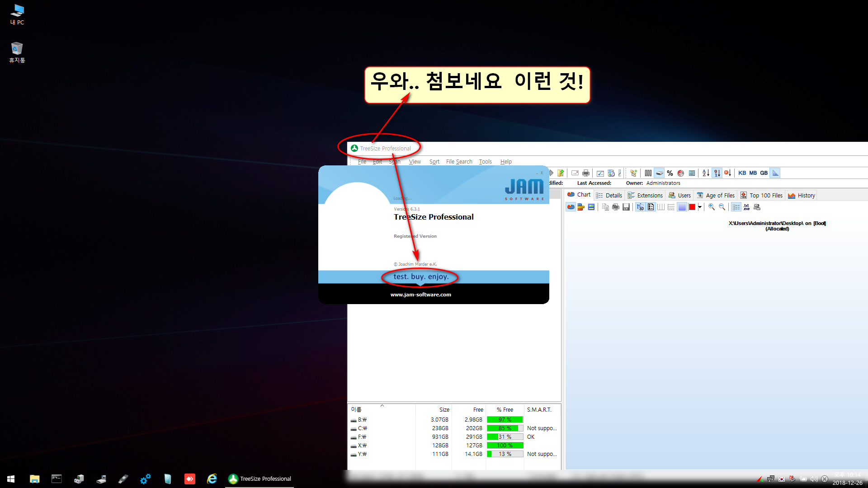Screen dimensions: 868x488
Task: Toggle 3D chart display
Action: [640, 207]
